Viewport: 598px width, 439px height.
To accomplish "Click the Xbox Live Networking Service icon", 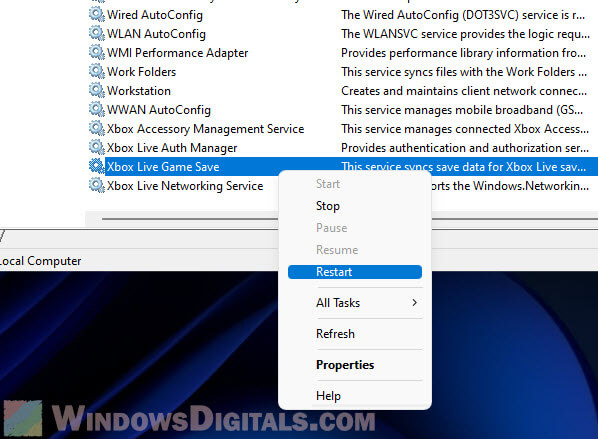I will pos(97,186).
